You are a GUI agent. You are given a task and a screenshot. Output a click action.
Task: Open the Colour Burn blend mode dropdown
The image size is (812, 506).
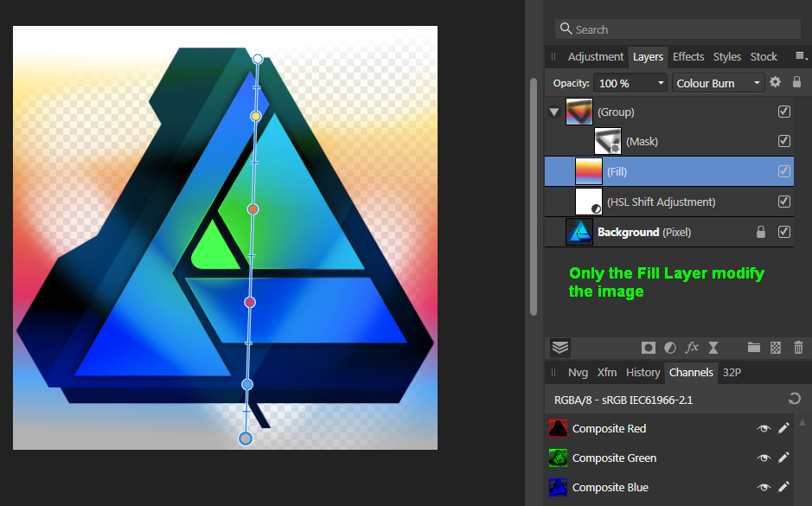point(719,83)
